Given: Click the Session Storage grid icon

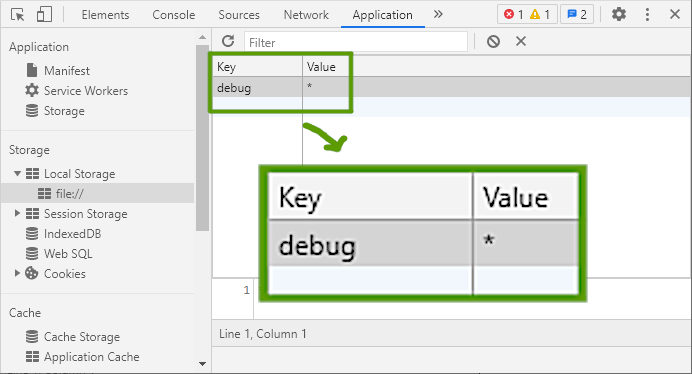Looking at the screenshot, I should tap(32, 214).
